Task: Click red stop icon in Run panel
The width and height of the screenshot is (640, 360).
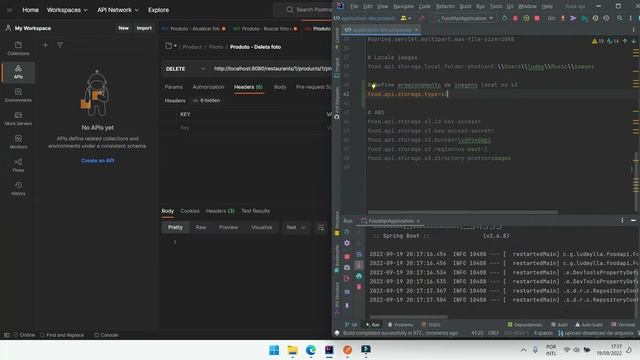Action: tap(347, 256)
